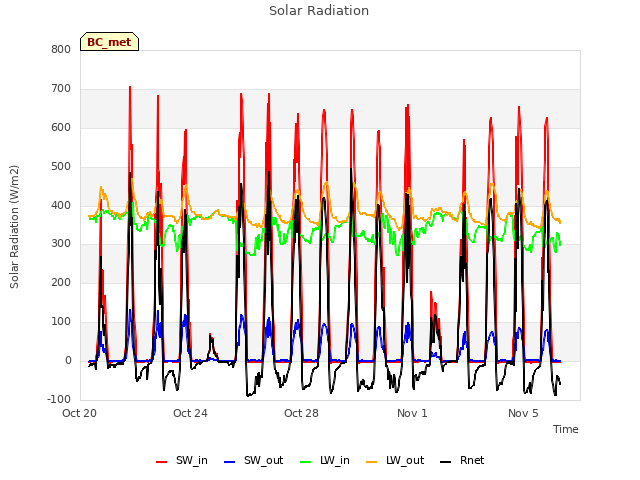640x480 pixels.
Task: Toggle SW_out series in legend
Action: [253, 460]
